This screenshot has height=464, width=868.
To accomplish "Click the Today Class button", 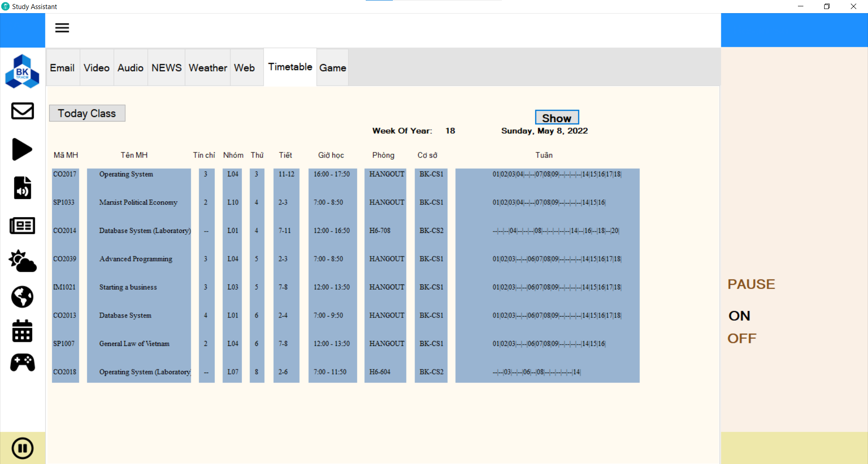I will point(87,113).
